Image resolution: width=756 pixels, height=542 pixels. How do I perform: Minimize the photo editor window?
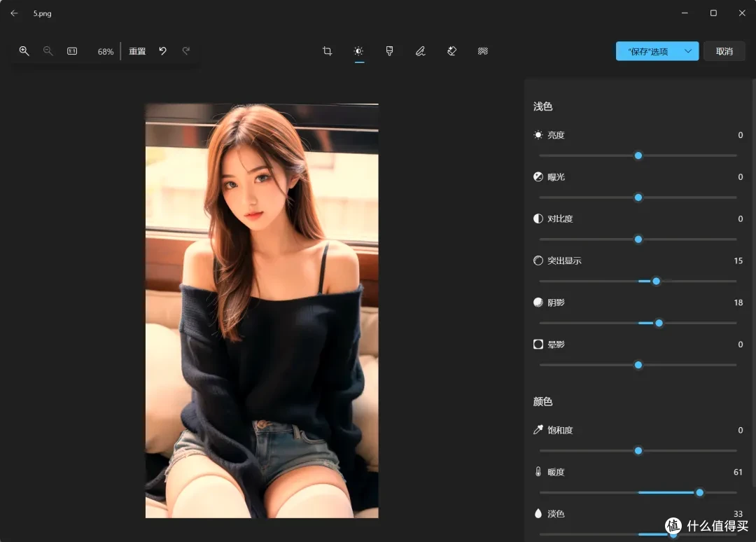[685, 13]
